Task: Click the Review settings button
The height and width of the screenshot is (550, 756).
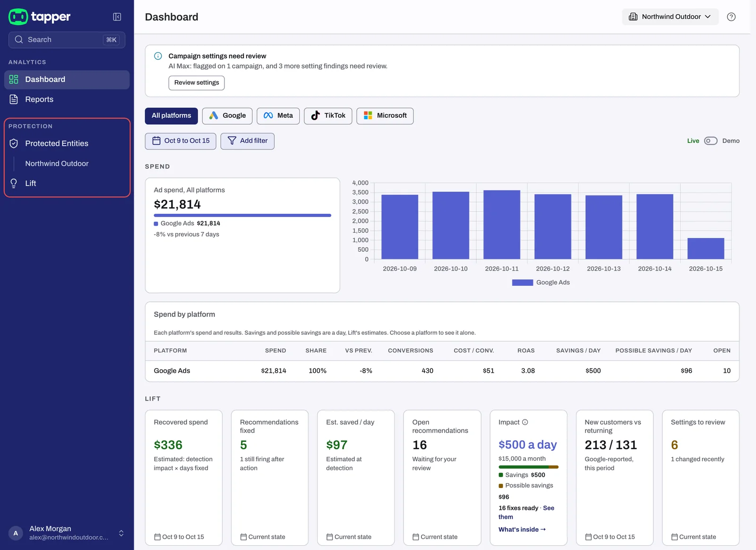Action: (x=197, y=83)
